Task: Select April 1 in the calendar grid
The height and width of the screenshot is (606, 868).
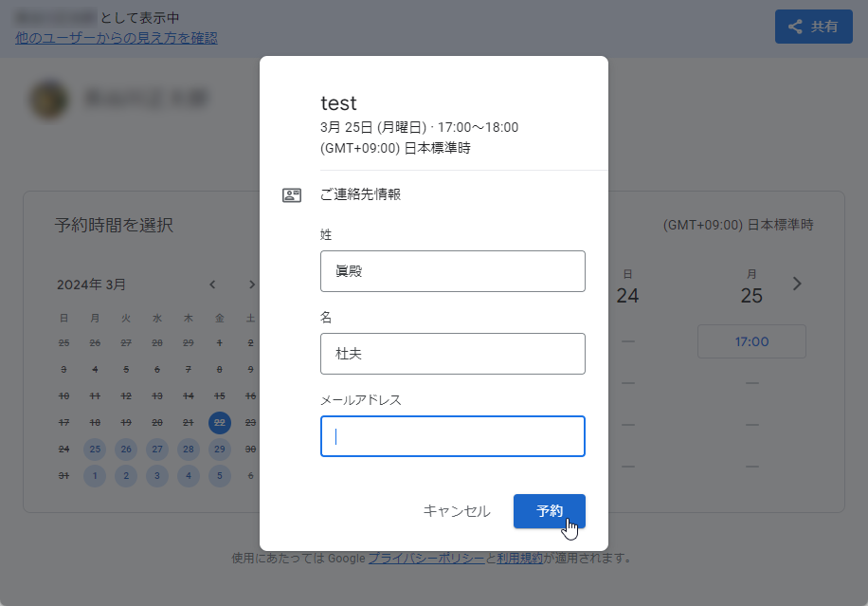Action: [94, 476]
